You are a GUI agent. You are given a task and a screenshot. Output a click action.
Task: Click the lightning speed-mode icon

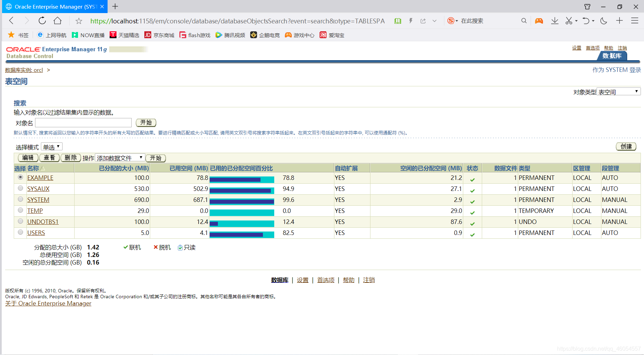(411, 21)
